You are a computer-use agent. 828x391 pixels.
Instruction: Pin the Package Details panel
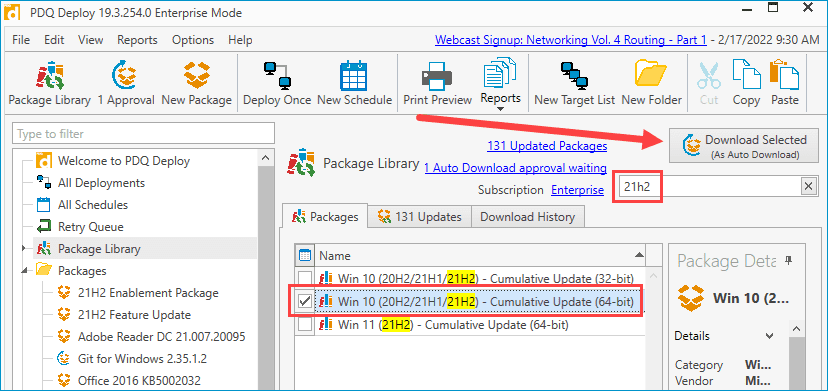pyautogui.click(x=789, y=260)
